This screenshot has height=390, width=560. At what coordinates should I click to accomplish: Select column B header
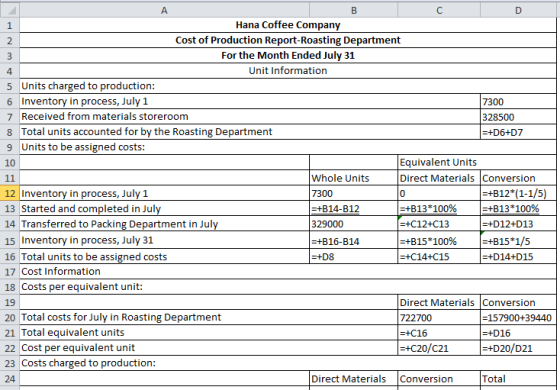354,10
